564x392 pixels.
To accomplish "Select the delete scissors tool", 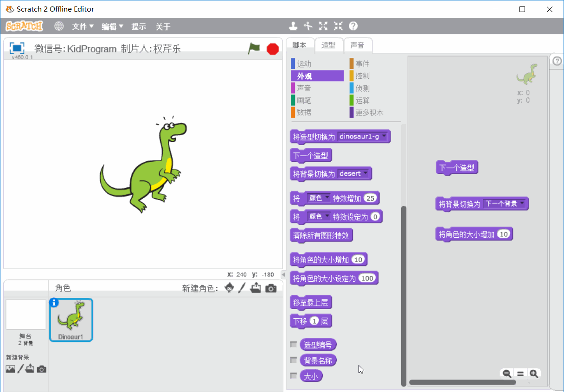I will pyautogui.click(x=308, y=26).
